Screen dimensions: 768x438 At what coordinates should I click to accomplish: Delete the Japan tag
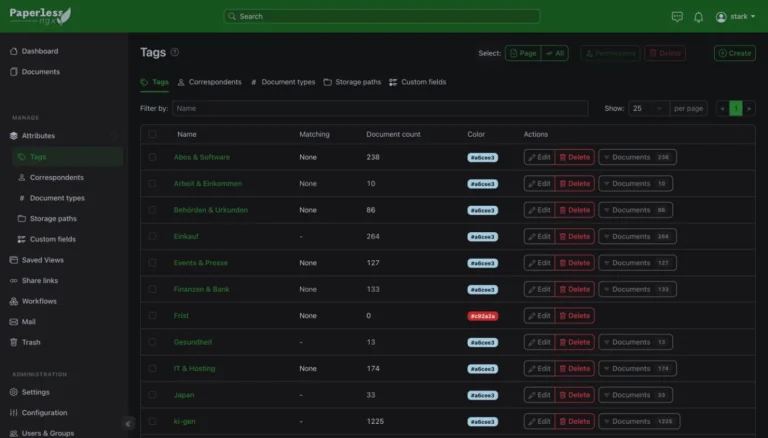575,395
